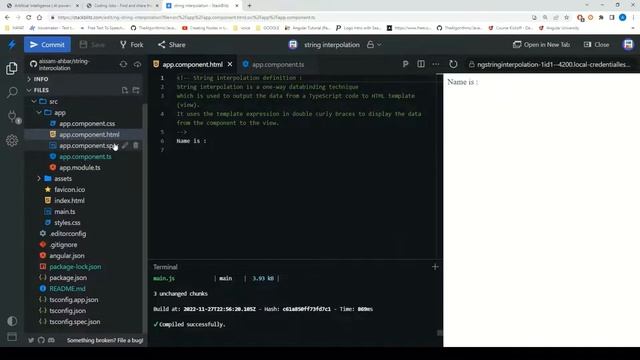Click the cloud upload icon
The width and height of the screenshot is (640, 360).
137,64
